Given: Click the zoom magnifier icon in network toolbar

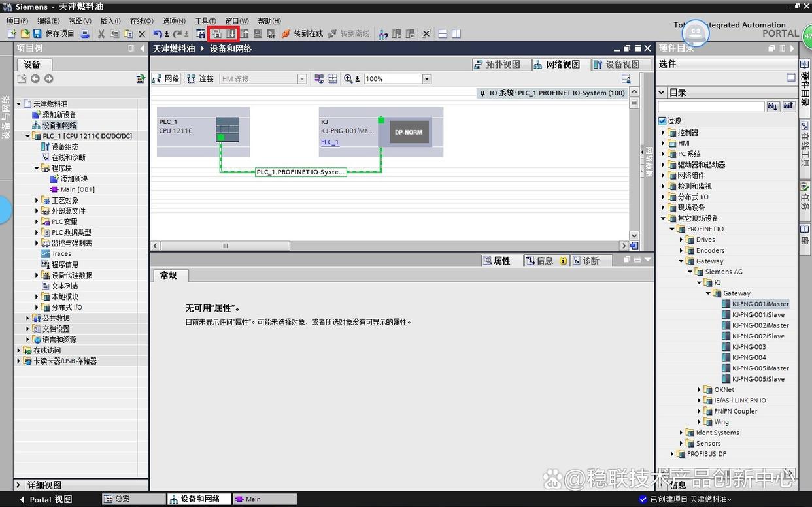Looking at the screenshot, I should [x=348, y=79].
